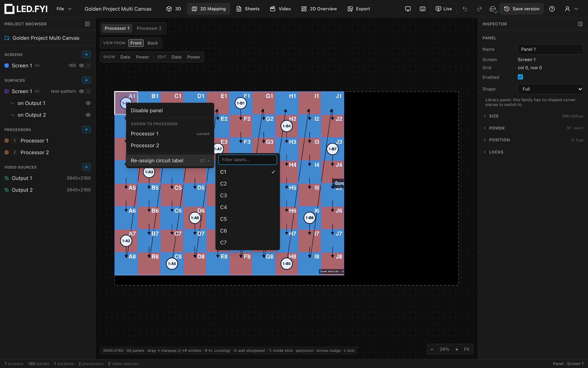Choose Disable panel from context menu
The height and width of the screenshot is (368, 588).
(170, 111)
